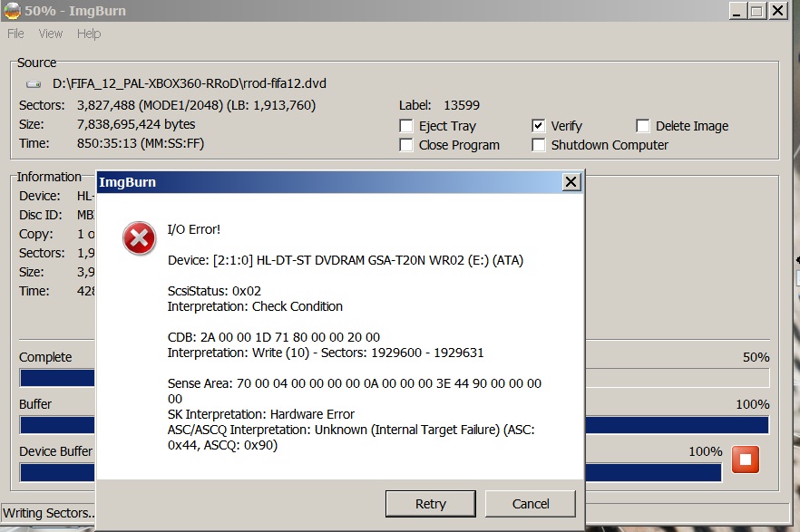Screen dimensions: 800x532
Task: Click the source drive icon beside file path
Action: click(x=34, y=84)
